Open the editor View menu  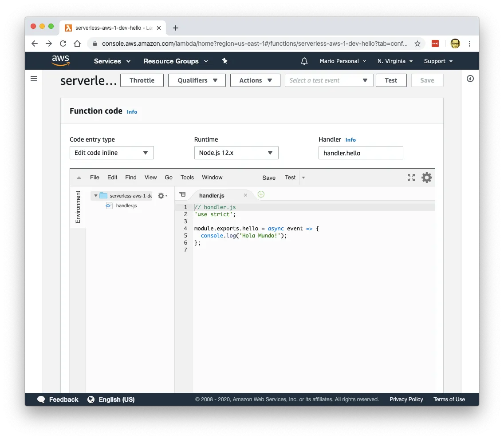coord(150,178)
